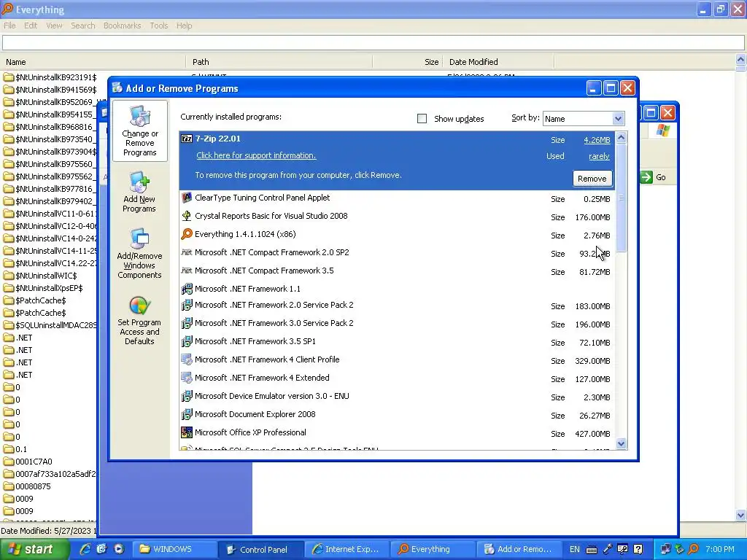Click the Microsoft Document Explorer 2008 icon
Viewport: 747px width, 560px height.
[x=187, y=414]
